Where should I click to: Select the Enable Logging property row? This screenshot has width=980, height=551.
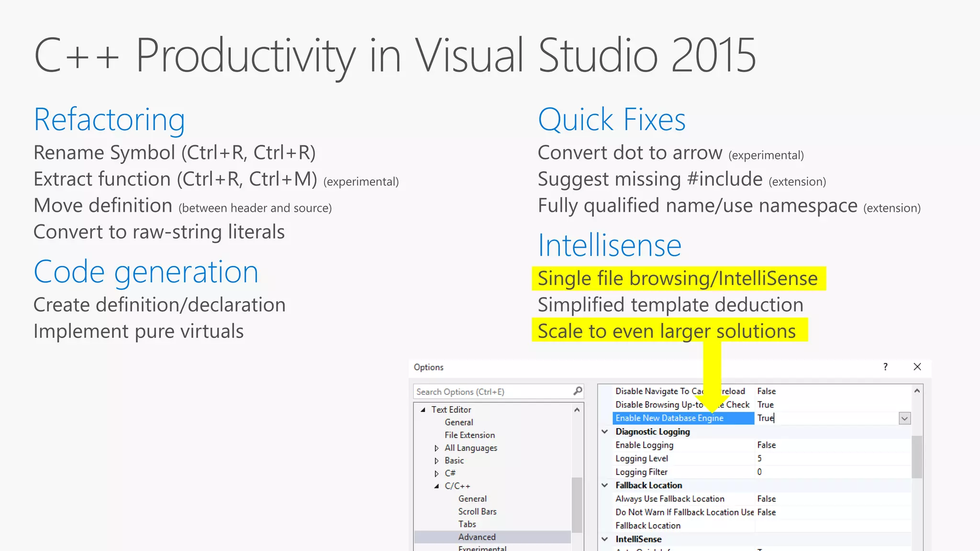[x=644, y=445]
